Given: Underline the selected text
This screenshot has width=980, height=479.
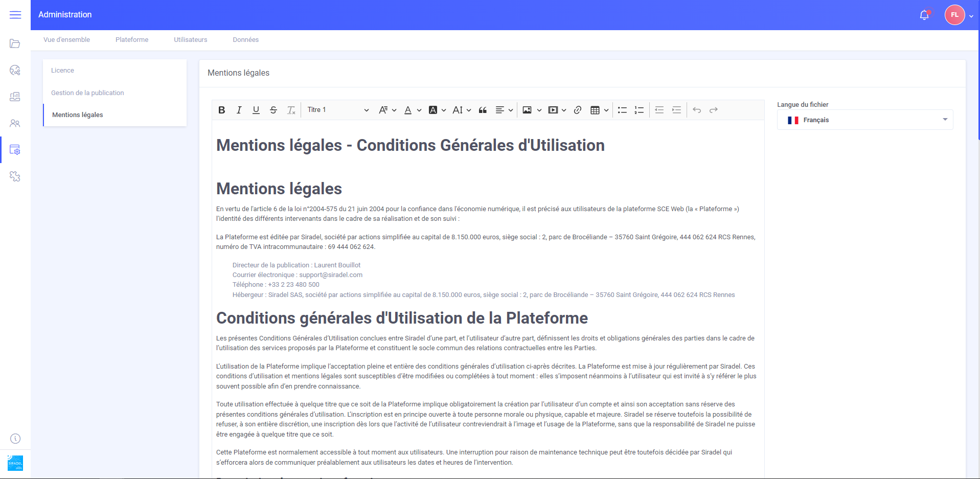Looking at the screenshot, I should [x=256, y=110].
